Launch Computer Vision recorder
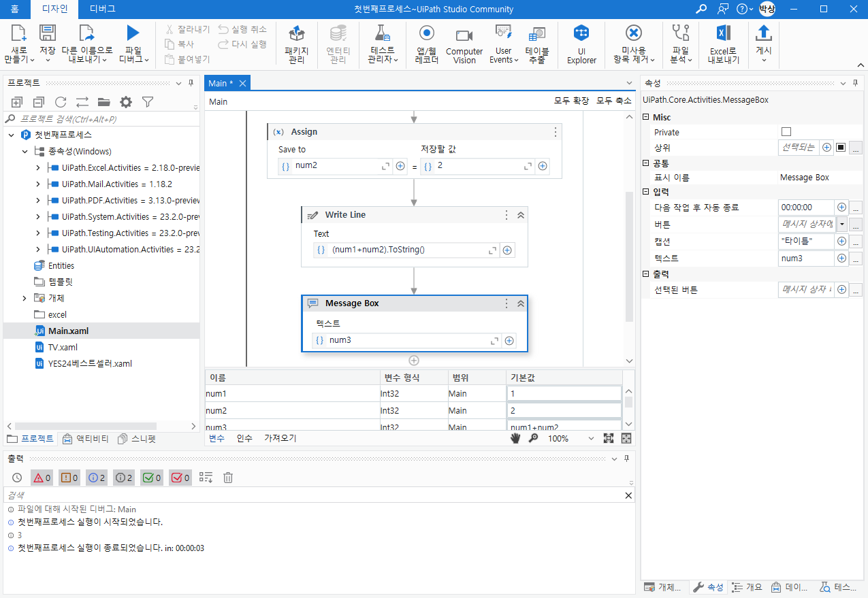 (464, 45)
